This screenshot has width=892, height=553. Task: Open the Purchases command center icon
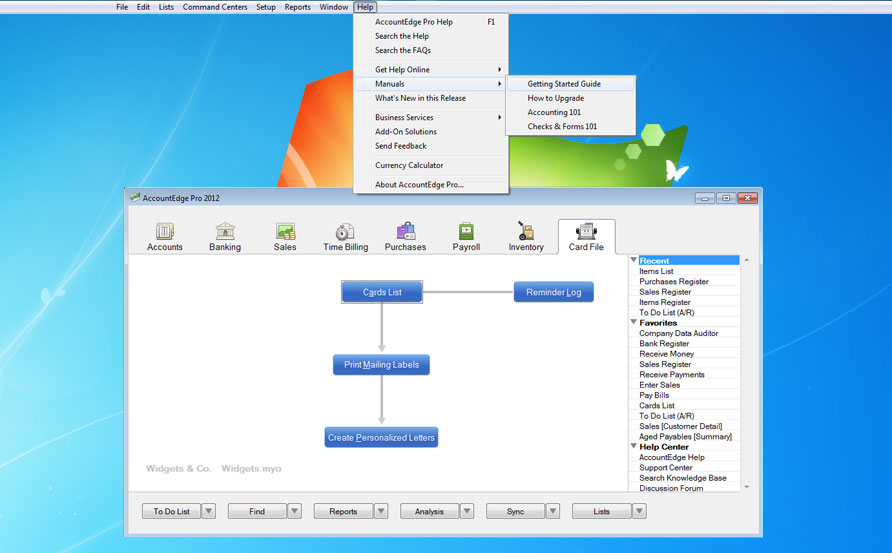pyautogui.click(x=406, y=232)
